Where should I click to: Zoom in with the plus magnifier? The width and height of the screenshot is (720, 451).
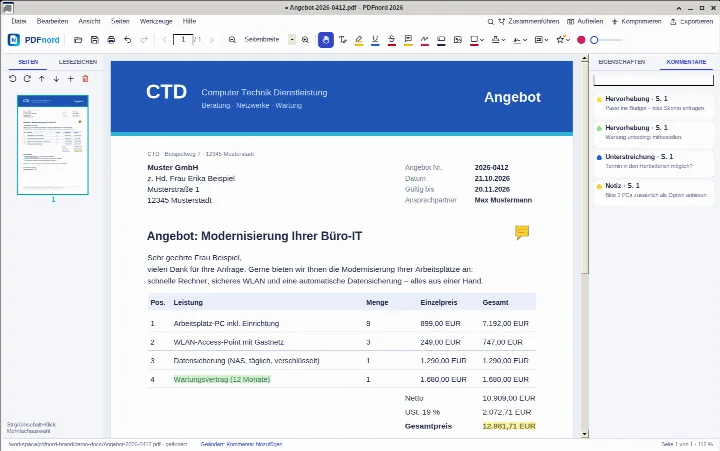tap(305, 40)
